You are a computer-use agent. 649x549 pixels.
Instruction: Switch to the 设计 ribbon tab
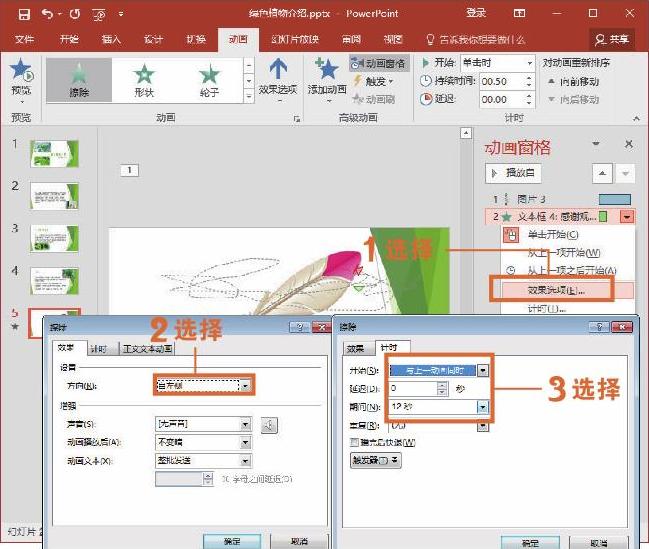point(153,39)
